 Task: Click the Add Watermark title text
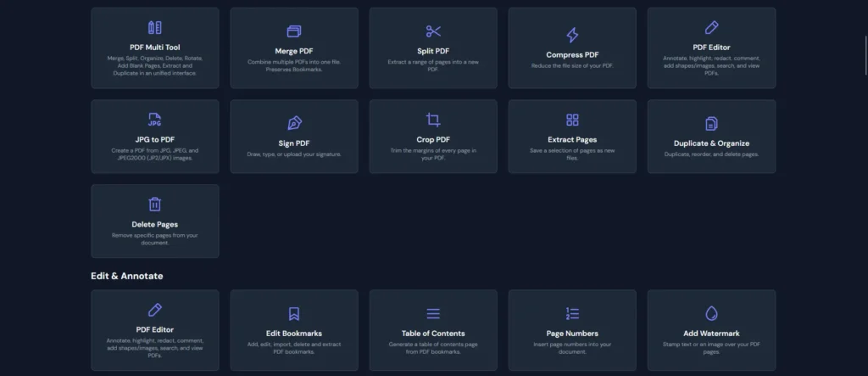(711, 334)
